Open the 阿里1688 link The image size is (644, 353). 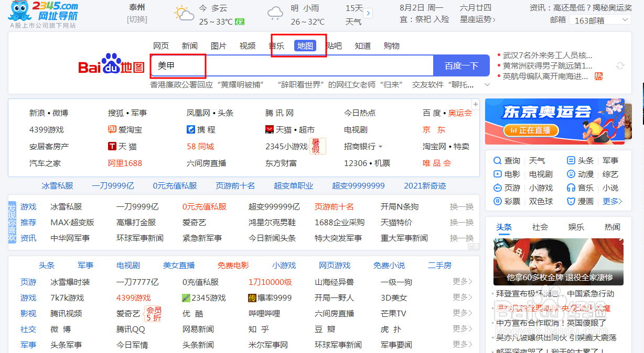125,163
